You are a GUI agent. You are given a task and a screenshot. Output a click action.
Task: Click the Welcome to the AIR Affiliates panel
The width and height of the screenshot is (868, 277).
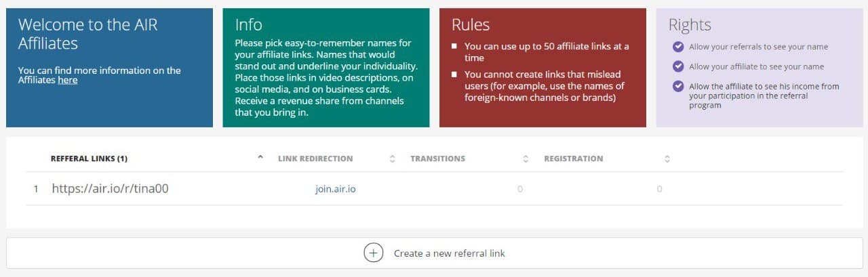pyautogui.click(x=109, y=68)
